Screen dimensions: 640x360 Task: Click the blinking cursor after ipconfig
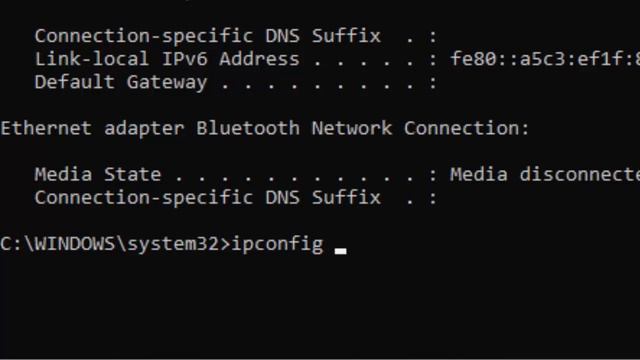click(340, 251)
